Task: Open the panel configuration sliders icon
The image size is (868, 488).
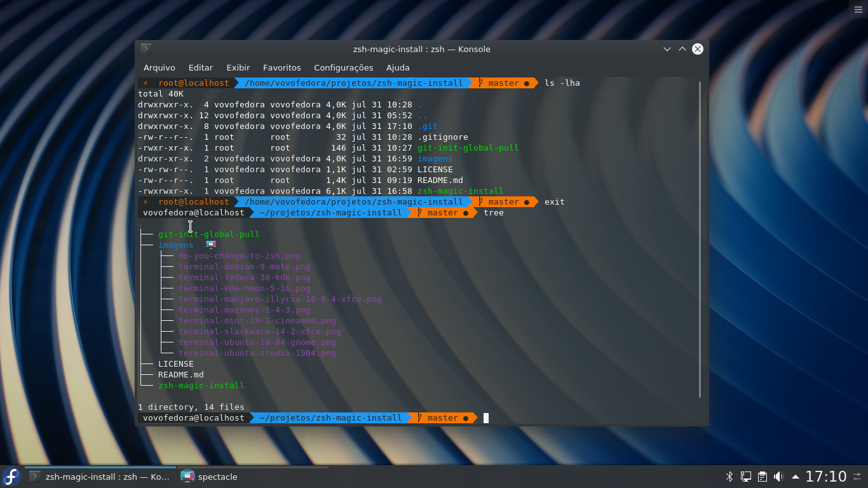Action: tap(858, 476)
